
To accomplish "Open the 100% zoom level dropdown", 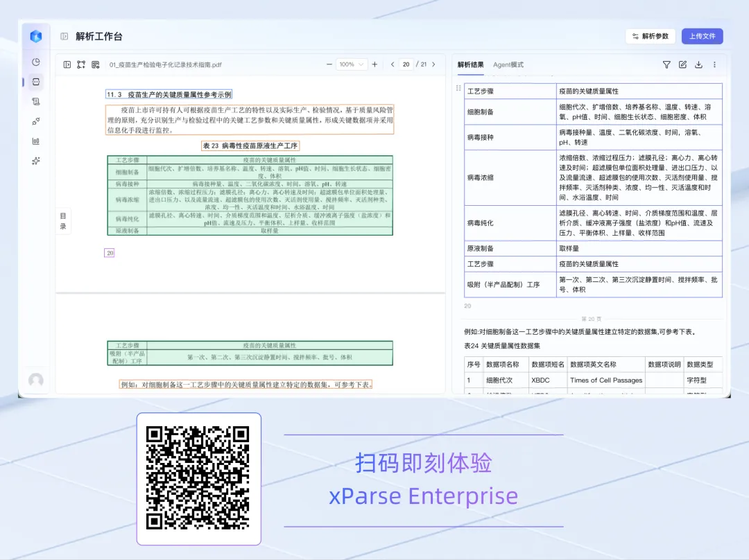I will pos(351,64).
